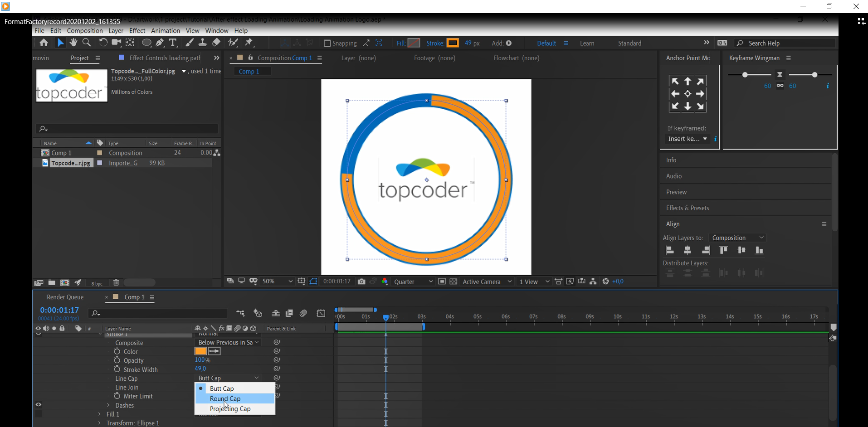Screen dimensions: 868x427
Task: Click the Home icon in toolbar
Action: [44, 43]
